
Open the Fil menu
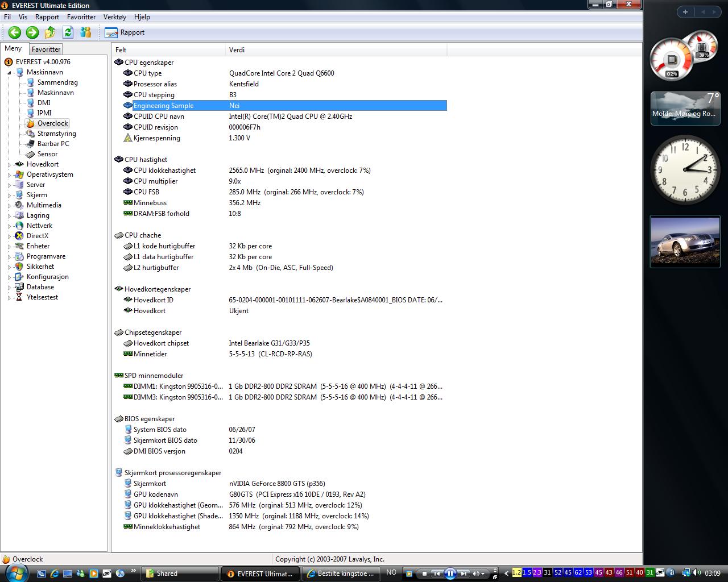pos(7,17)
